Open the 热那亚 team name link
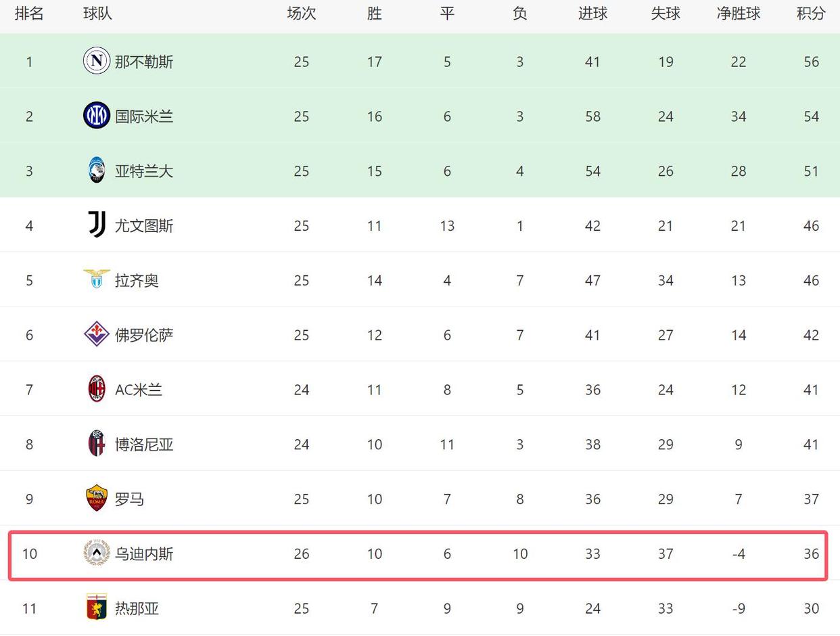 click(x=137, y=608)
